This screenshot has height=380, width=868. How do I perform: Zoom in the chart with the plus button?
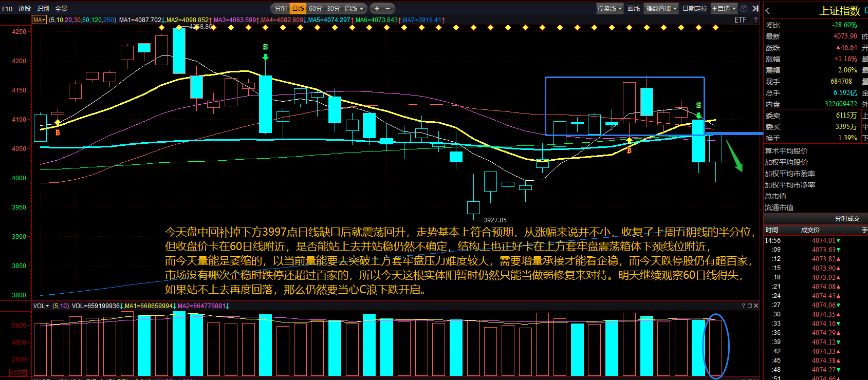click(x=377, y=8)
